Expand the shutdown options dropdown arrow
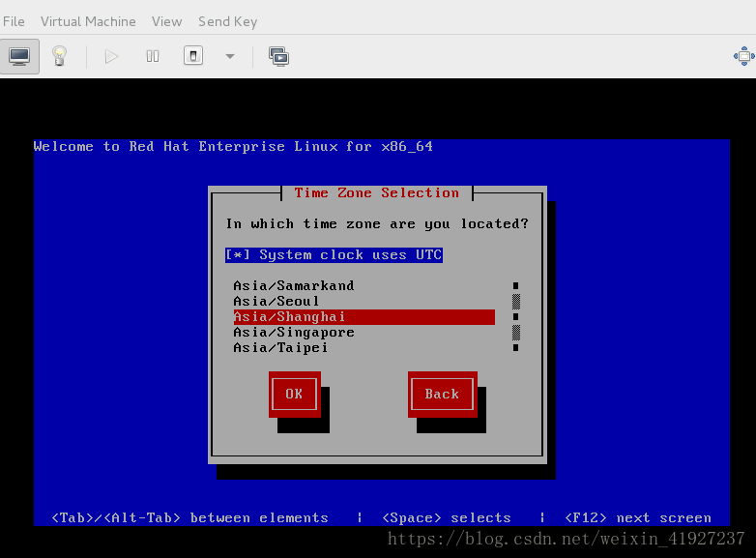The image size is (756, 558). click(230, 56)
